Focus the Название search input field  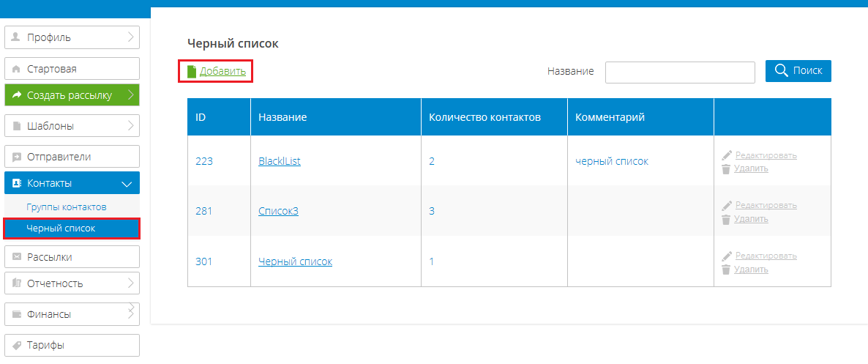pos(681,72)
